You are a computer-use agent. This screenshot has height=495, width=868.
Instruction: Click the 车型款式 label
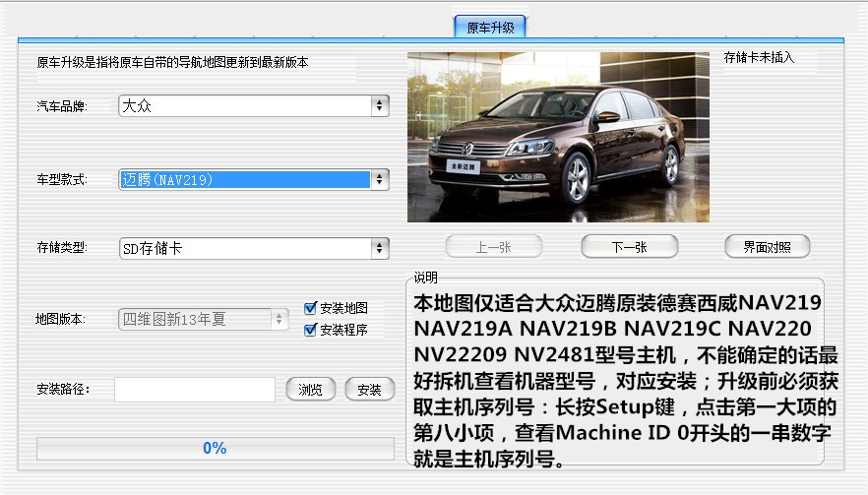coord(62,179)
